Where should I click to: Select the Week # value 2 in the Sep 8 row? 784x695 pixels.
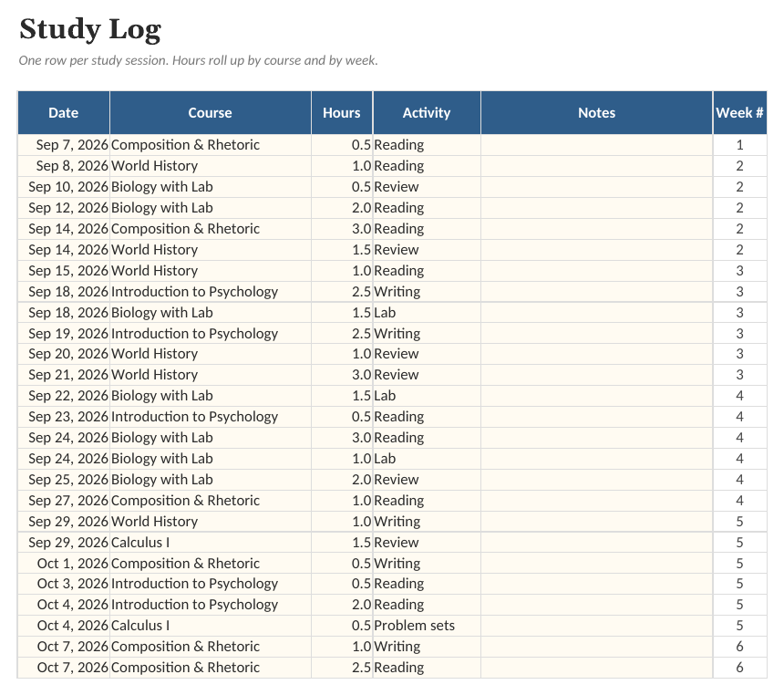click(x=739, y=166)
